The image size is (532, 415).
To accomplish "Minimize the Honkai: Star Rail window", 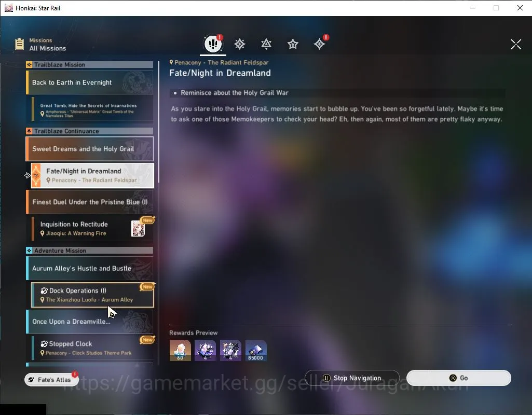I will click(473, 8).
